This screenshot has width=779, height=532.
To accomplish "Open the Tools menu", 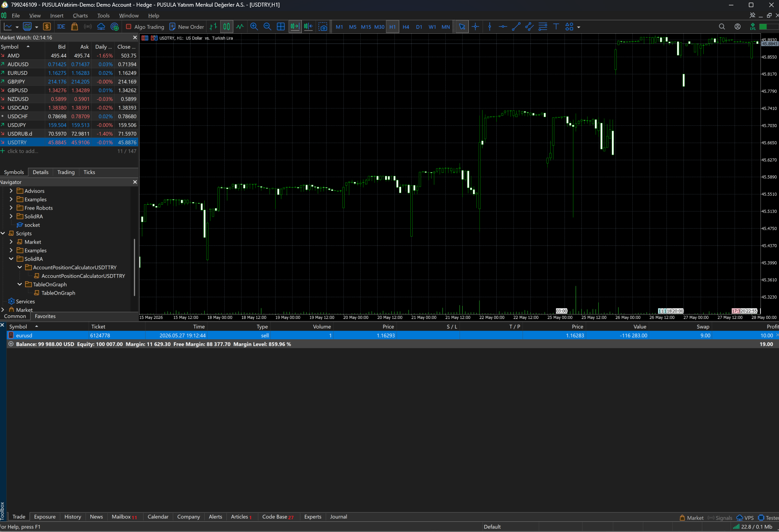I will 103,16.
